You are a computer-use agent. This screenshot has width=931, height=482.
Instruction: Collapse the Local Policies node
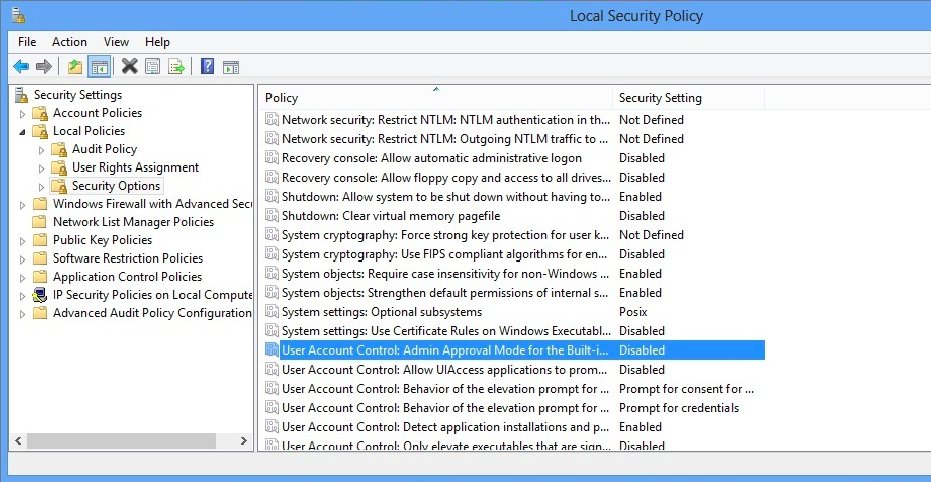click(23, 132)
